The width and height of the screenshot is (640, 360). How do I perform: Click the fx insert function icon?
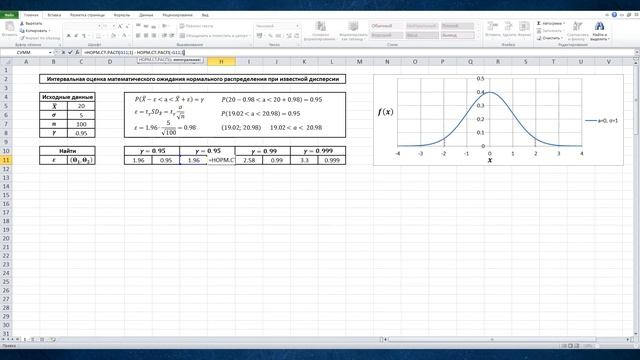point(77,53)
